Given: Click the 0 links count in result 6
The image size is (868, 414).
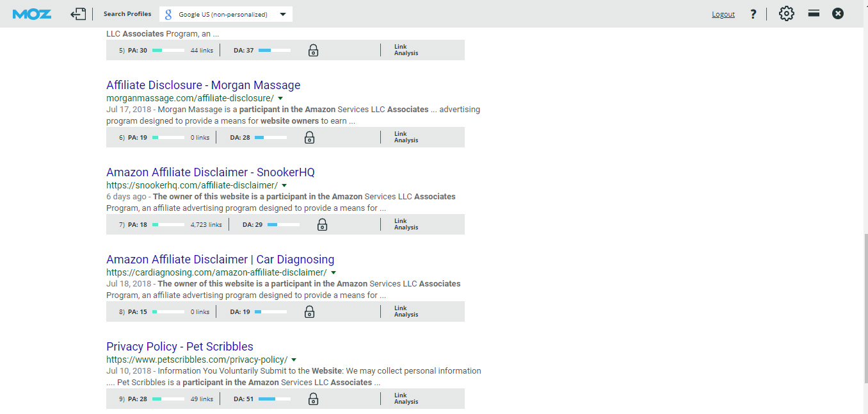Looking at the screenshot, I should click(200, 138).
